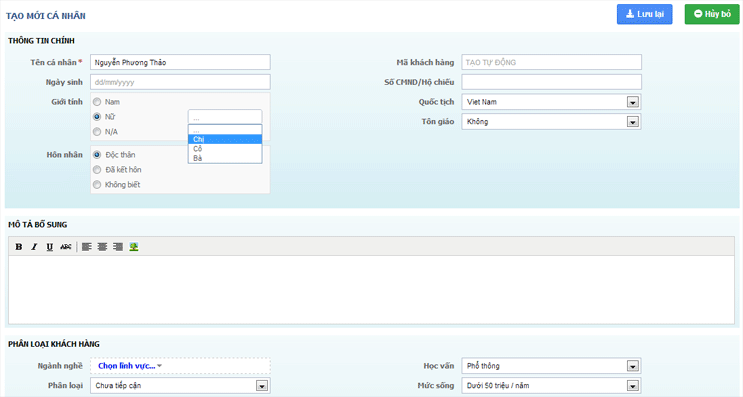The height and width of the screenshot is (397, 743).
Task: Open the Tôn giáo dropdown
Action: (x=552, y=122)
